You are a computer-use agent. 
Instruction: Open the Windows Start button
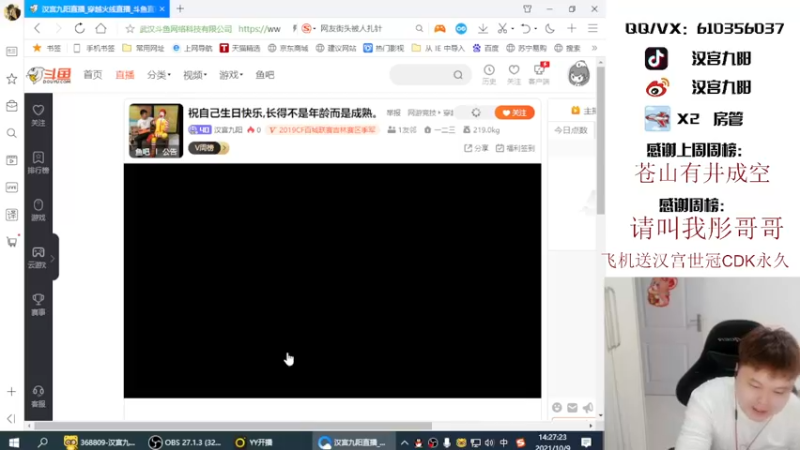pos(14,442)
